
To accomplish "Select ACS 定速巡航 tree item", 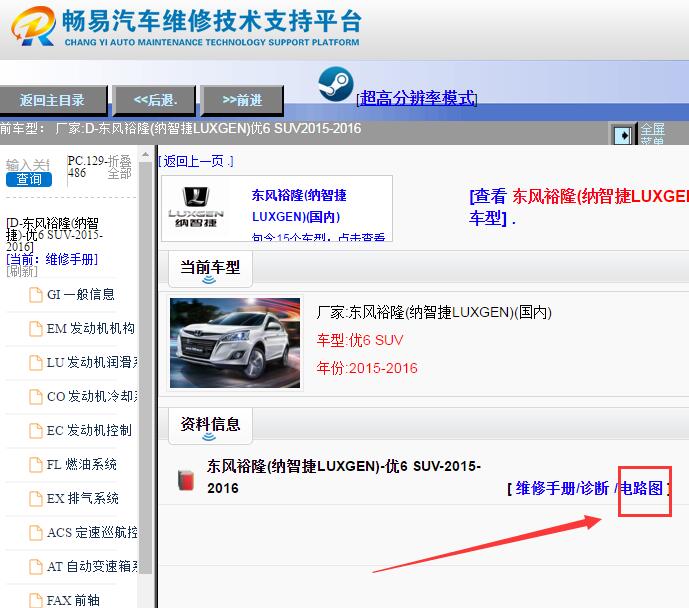I will coord(92,532).
